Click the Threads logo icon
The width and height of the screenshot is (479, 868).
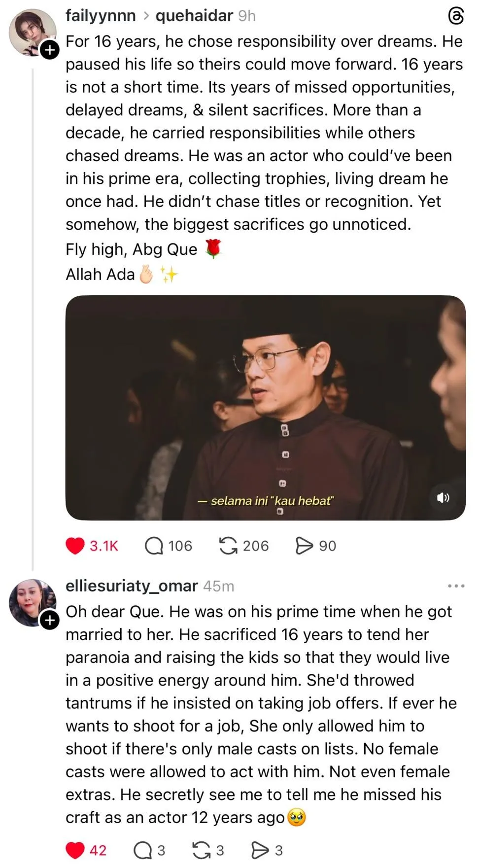(456, 16)
